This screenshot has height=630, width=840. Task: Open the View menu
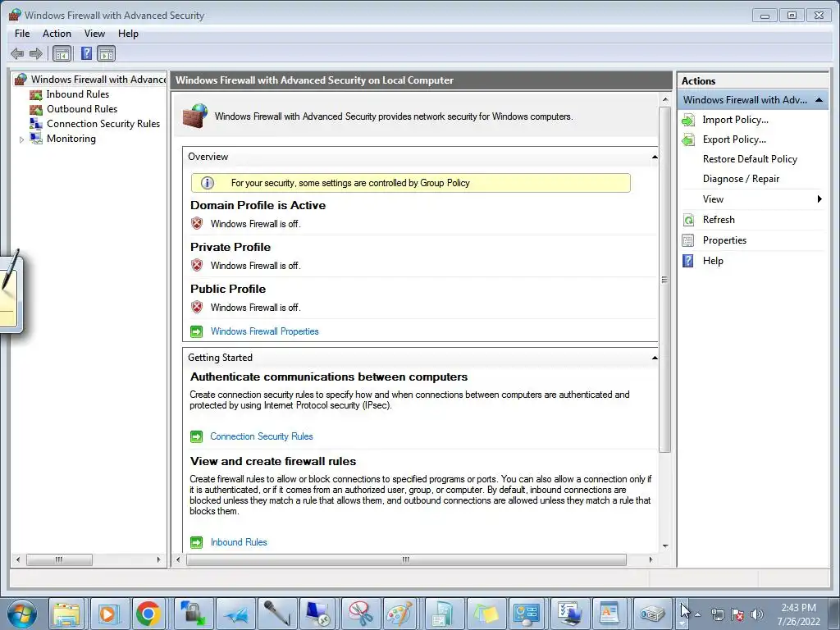94,34
